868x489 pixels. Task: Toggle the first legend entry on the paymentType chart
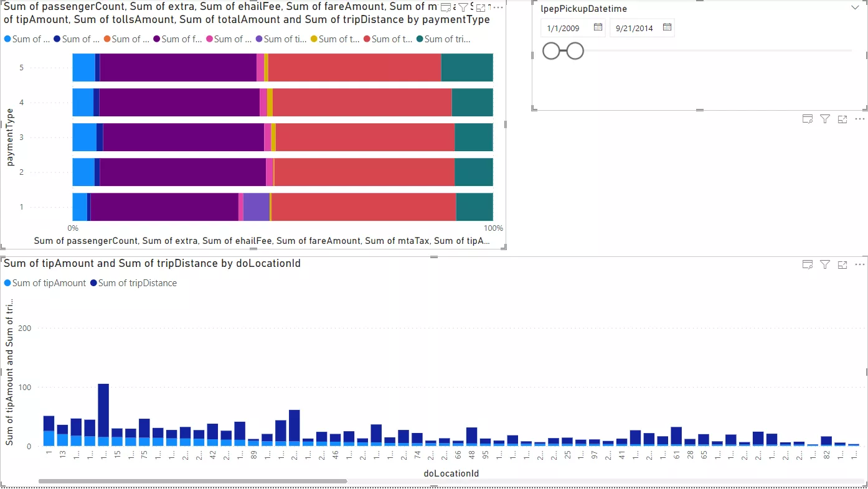point(27,39)
